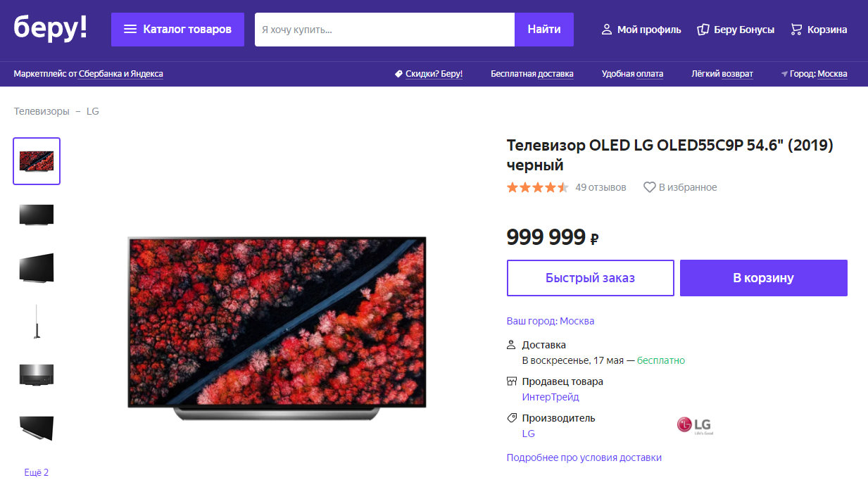Toggle the В избранное heart icon

pyautogui.click(x=650, y=187)
